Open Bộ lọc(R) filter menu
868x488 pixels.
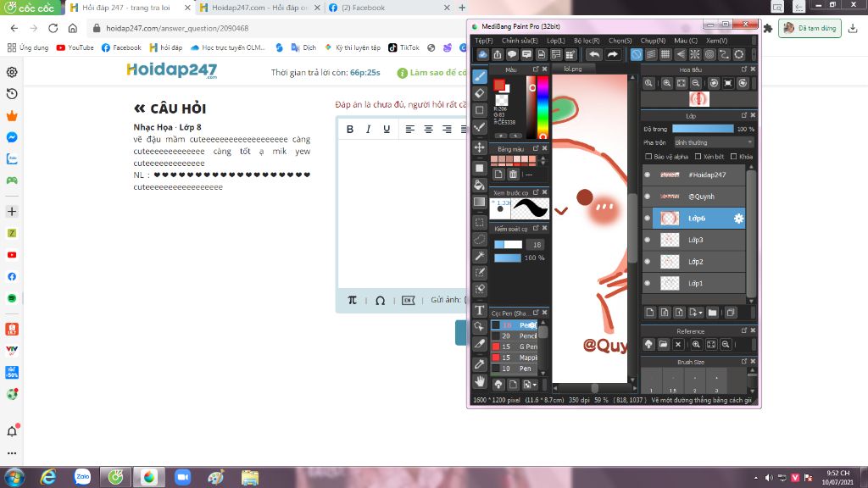[587, 41]
